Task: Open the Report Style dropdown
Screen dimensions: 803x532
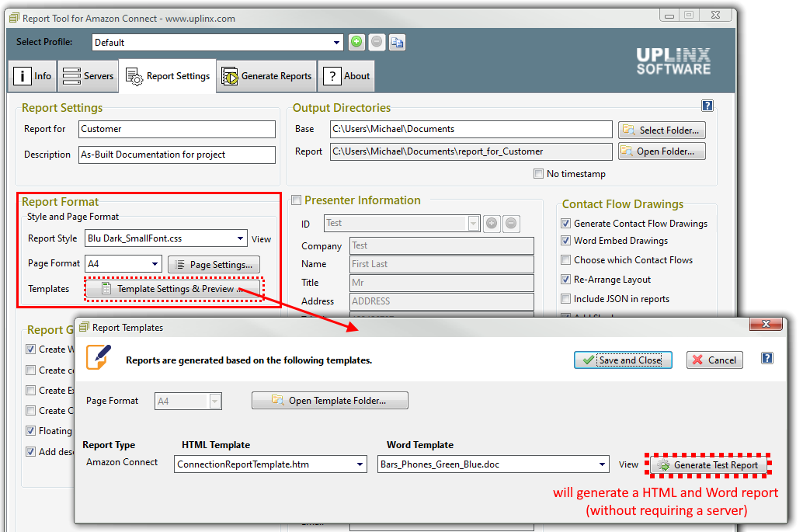Action: pyautogui.click(x=240, y=238)
